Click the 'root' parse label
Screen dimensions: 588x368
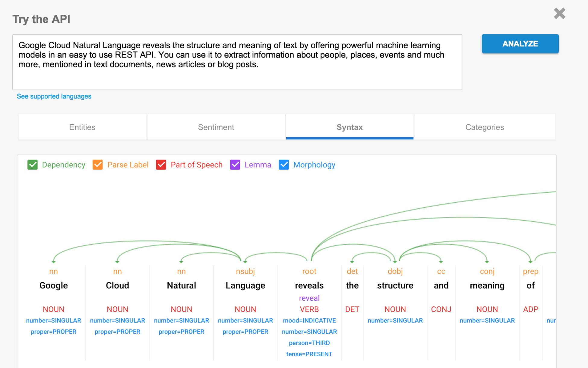click(x=309, y=271)
